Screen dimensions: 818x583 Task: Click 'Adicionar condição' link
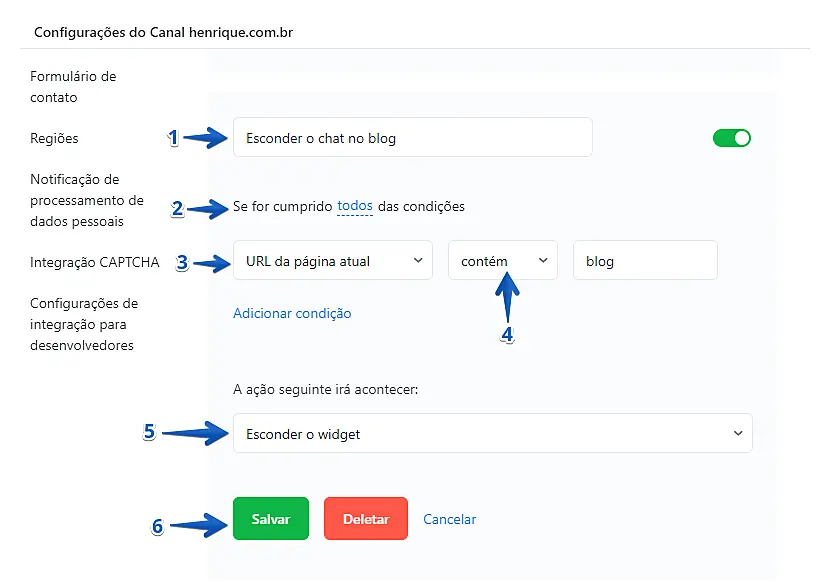pyautogui.click(x=292, y=313)
